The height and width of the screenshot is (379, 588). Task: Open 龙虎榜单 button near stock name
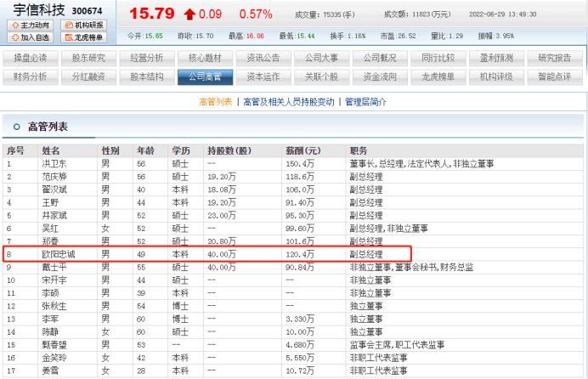click(x=84, y=37)
